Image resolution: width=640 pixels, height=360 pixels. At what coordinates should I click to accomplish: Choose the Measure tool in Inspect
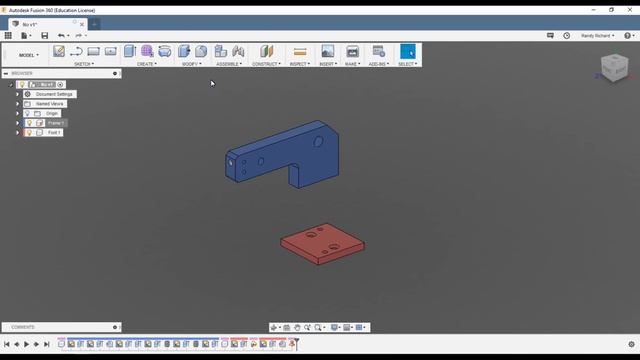[300, 52]
